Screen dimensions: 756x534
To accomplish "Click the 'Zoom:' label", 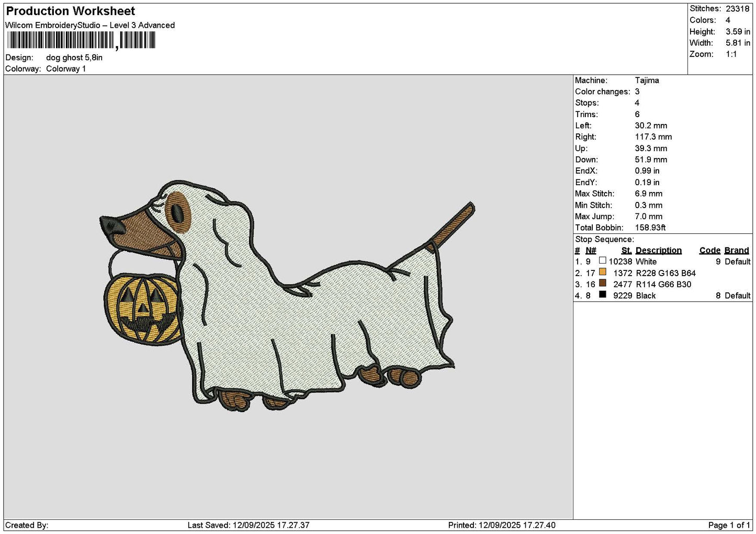I will click(702, 54).
